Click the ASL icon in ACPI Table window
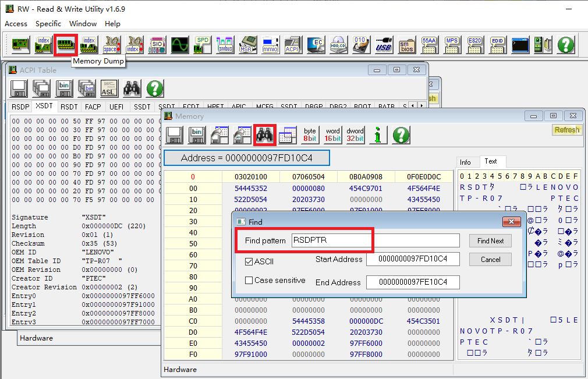Screen dimensions: 588x379 click(x=108, y=88)
